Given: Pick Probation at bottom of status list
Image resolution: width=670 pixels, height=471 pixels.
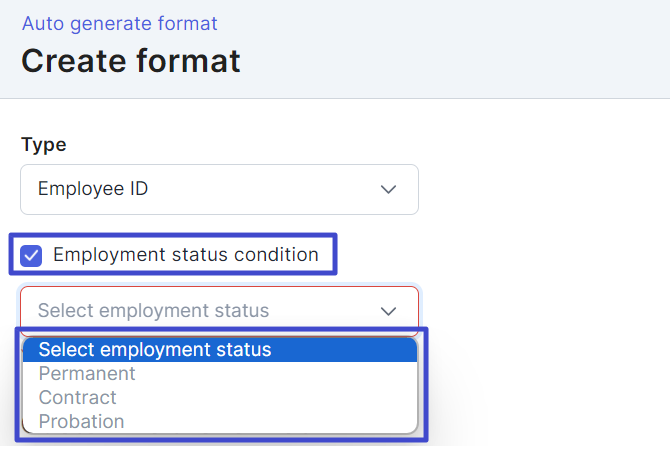Looking at the screenshot, I should 82,421.
